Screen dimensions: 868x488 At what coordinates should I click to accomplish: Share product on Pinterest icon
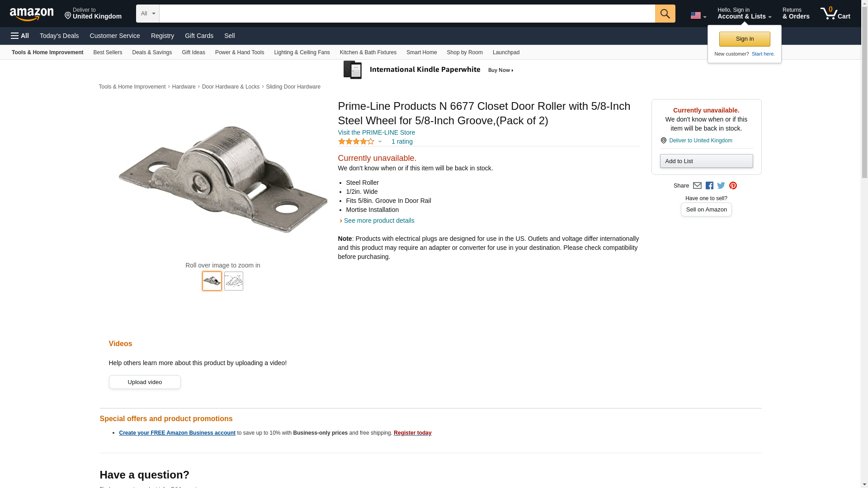[733, 186]
